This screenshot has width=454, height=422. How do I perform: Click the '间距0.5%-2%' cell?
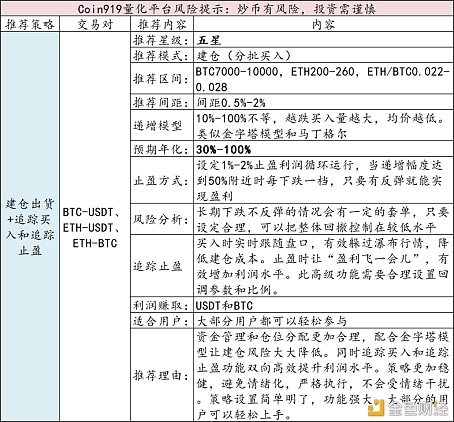[x=323, y=102]
